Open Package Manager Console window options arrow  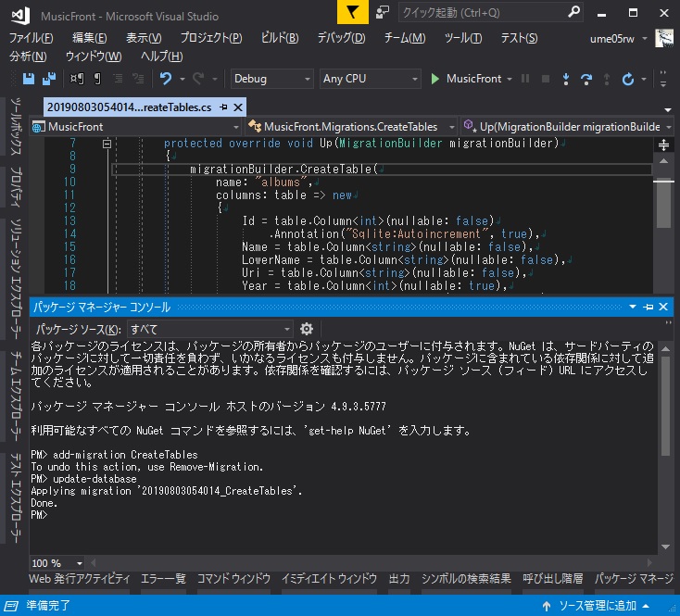pos(633,307)
